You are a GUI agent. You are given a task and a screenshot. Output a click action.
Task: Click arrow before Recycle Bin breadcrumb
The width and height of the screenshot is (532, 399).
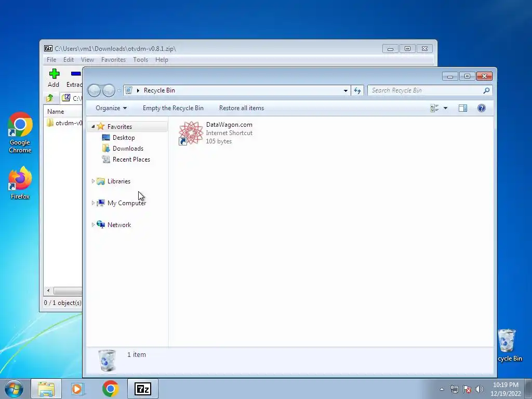[x=138, y=90]
